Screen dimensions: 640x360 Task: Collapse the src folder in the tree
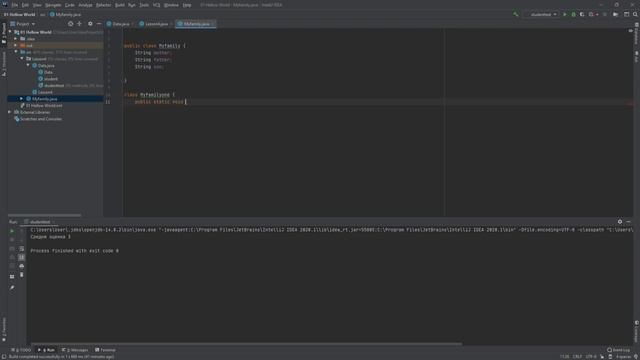[x=16, y=52]
